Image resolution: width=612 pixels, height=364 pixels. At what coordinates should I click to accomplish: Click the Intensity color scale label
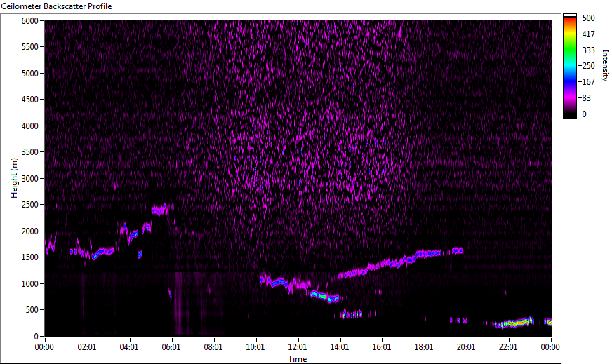(x=606, y=65)
